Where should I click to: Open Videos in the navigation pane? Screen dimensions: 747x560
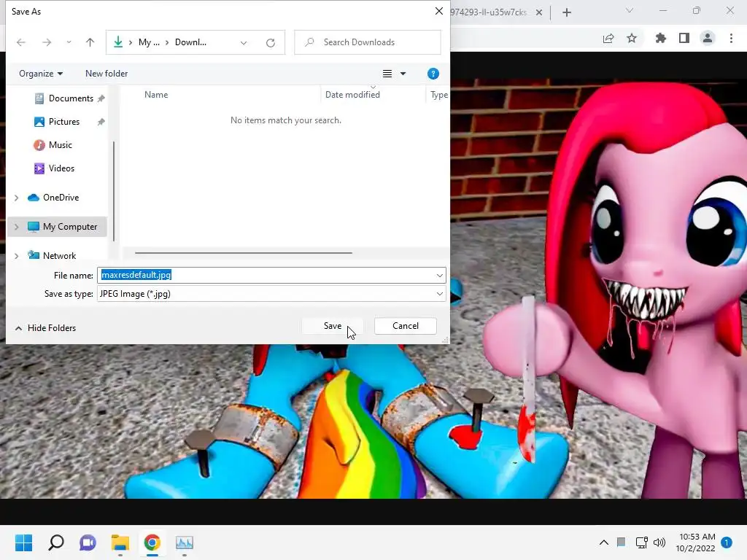click(61, 168)
